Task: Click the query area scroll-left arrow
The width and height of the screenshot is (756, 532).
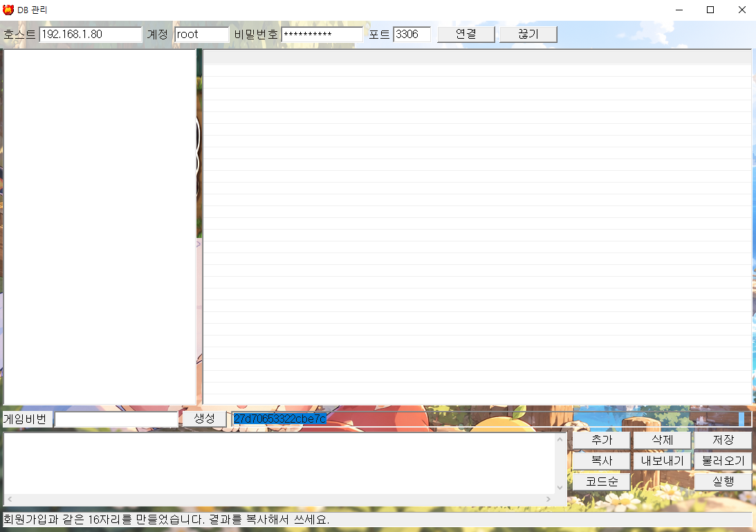Action: 10,499
